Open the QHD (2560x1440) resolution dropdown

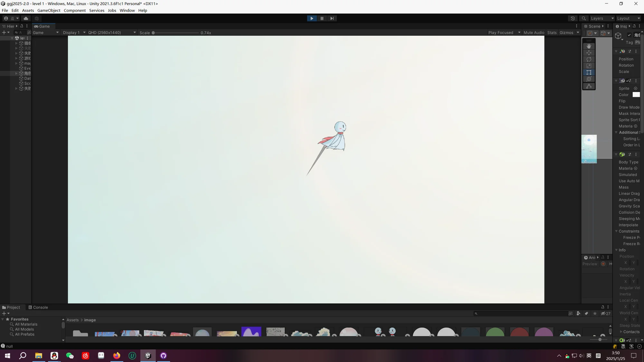click(x=112, y=32)
